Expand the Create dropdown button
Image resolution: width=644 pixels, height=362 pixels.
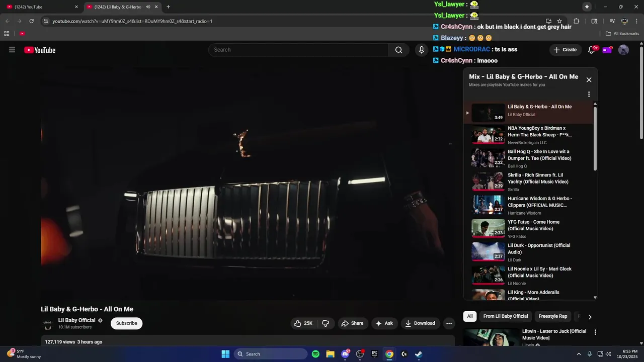click(565, 50)
